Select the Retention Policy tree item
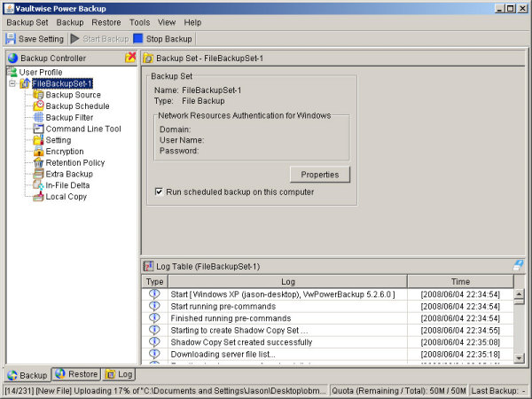This screenshot has width=532, height=399. (x=75, y=162)
